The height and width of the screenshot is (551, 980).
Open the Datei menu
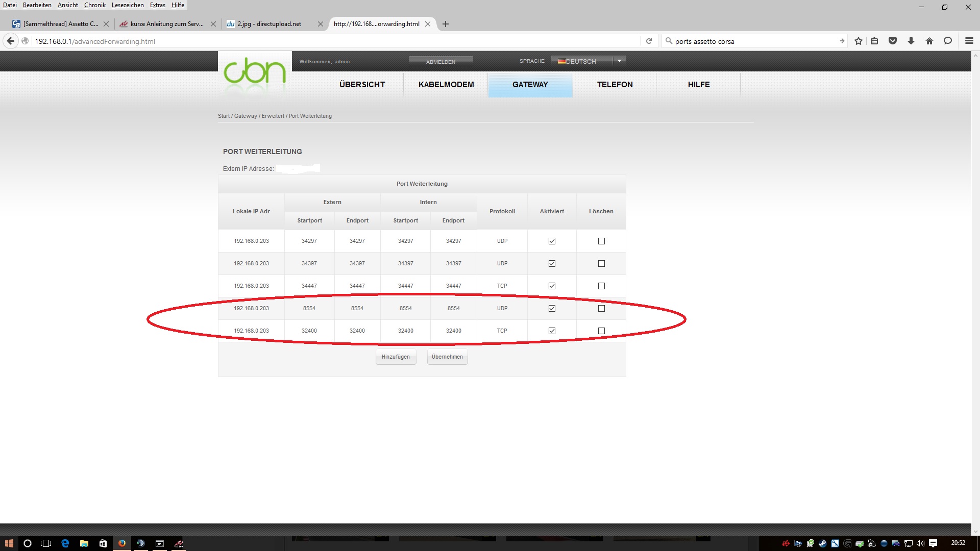tap(10, 5)
